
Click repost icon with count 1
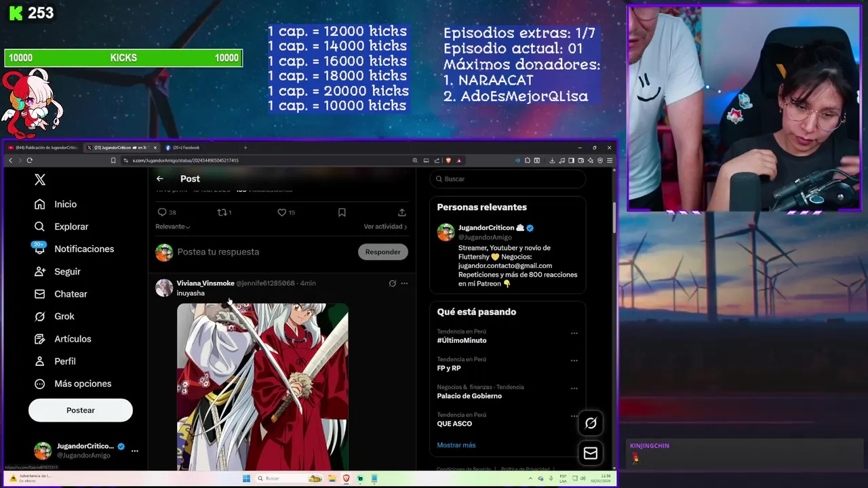click(224, 212)
